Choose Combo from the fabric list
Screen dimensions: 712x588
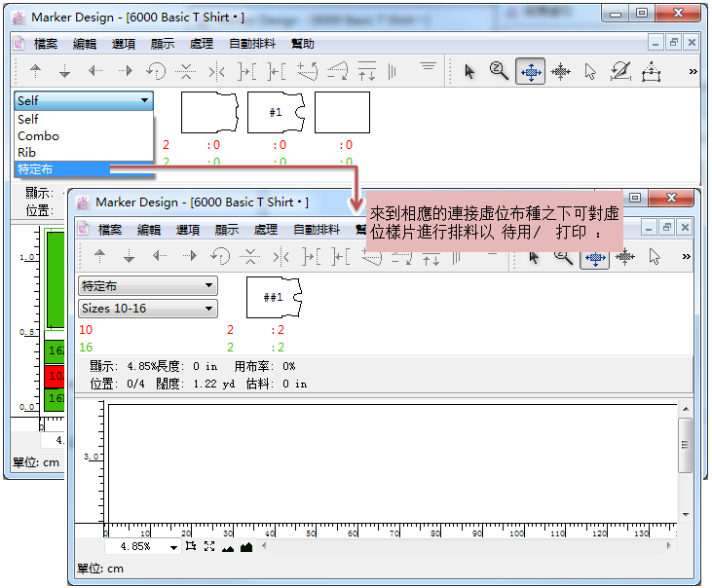38,136
